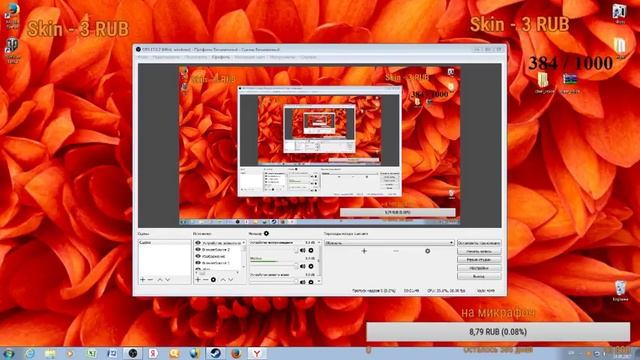This screenshot has width=640, height=360.
Task: Open the Справка menu
Action: point(308,57)
